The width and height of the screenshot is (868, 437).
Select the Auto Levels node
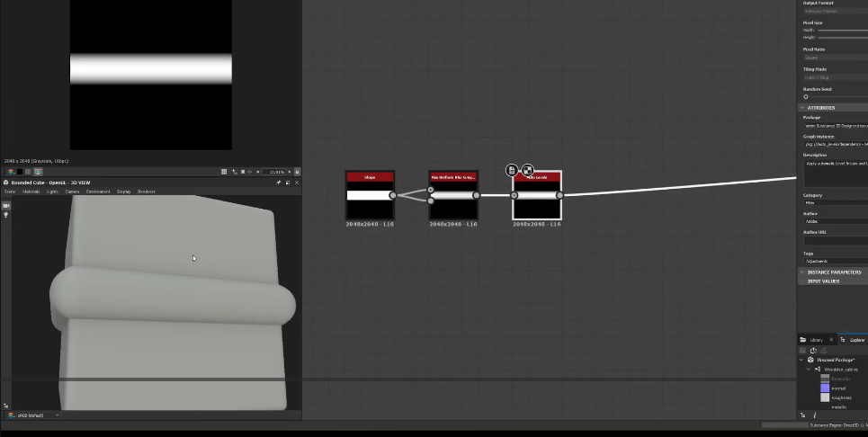pos(537,195)
